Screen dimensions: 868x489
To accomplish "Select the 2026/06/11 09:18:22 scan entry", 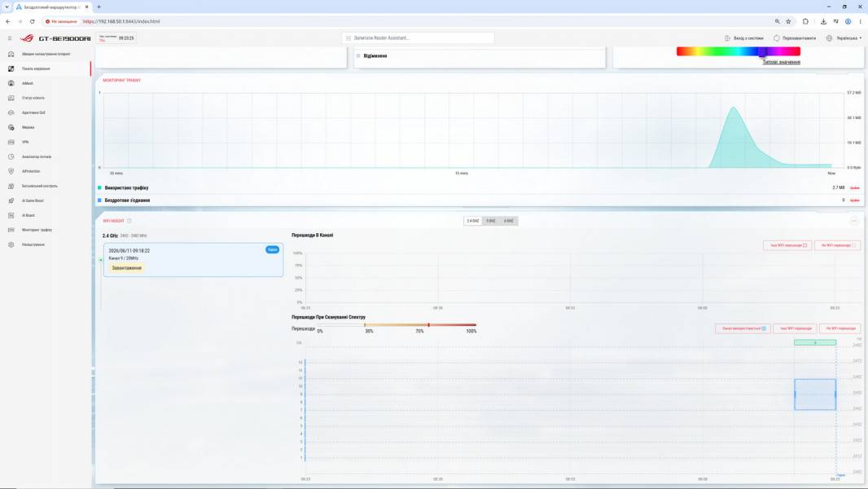I will [193, 260].
